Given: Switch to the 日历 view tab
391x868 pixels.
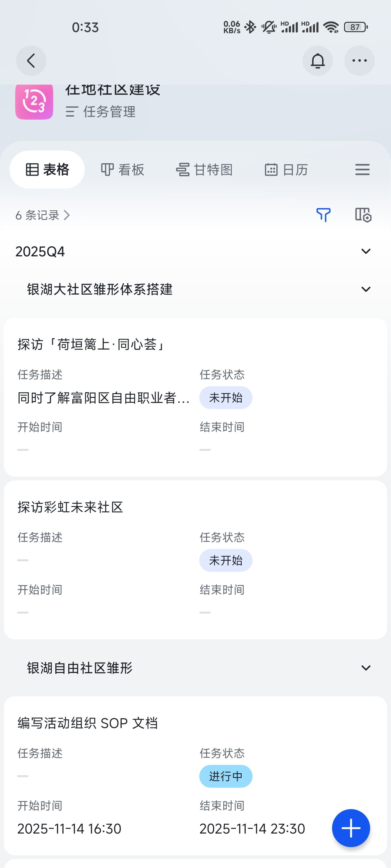Looking at the screenshot, I should coord(286,170).
